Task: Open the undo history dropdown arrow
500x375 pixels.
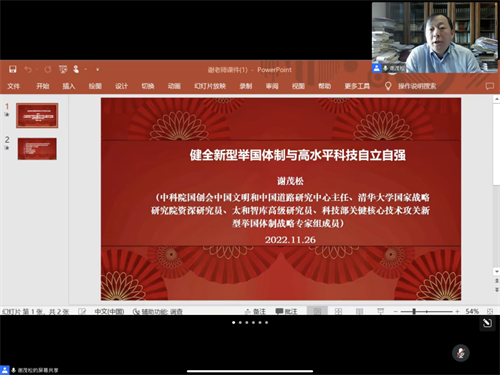Action: tap(37, 69)
